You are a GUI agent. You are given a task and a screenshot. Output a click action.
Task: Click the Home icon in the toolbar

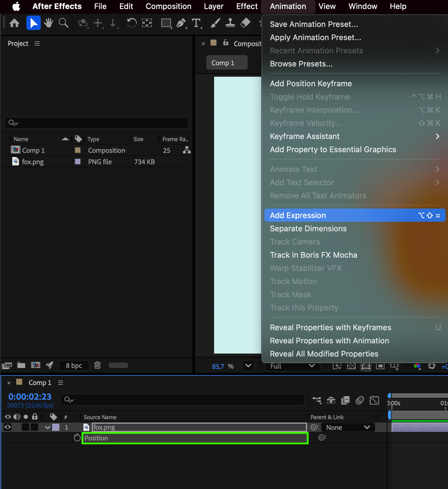point(14,23)
